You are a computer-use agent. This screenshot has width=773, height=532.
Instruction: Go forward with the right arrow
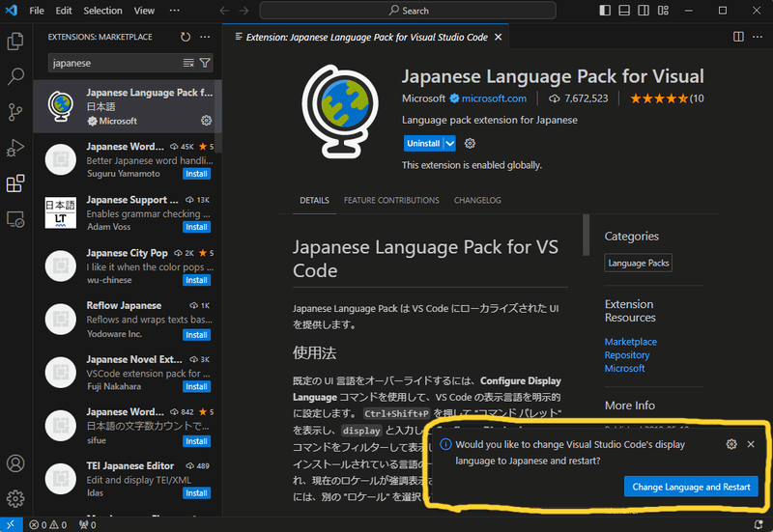tap(244, 11)
